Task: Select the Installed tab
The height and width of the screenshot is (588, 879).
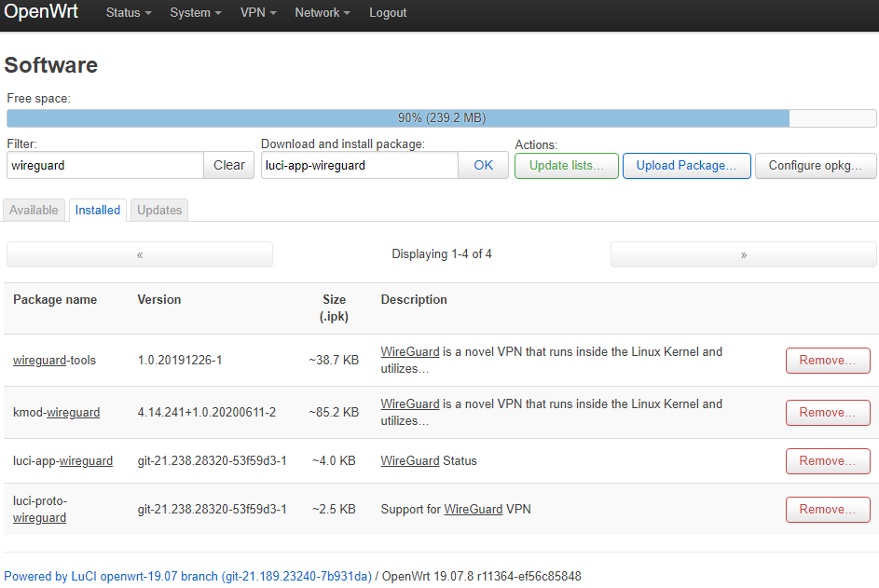Action: coord(98,211)
